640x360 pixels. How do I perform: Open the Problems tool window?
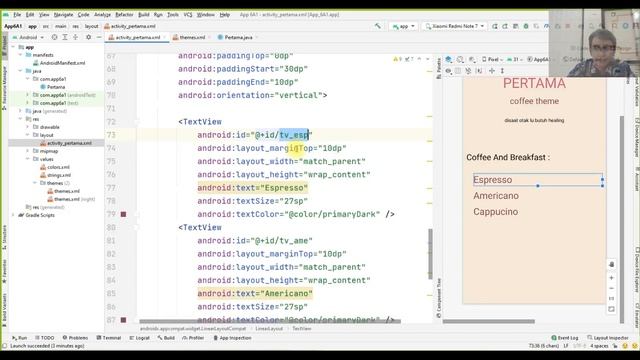(75, 338)
